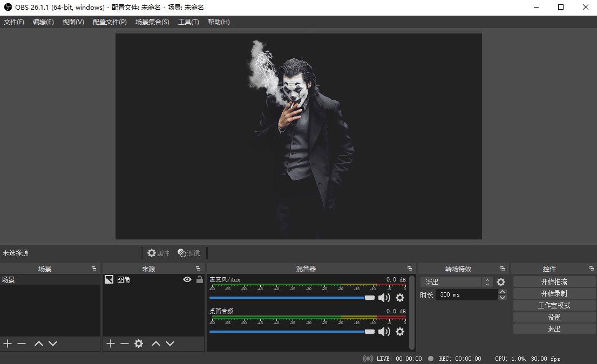Viewport: 597px width, 364px height.
Task: Toggle the lock on 图像 source
Action: coord(200,279)
